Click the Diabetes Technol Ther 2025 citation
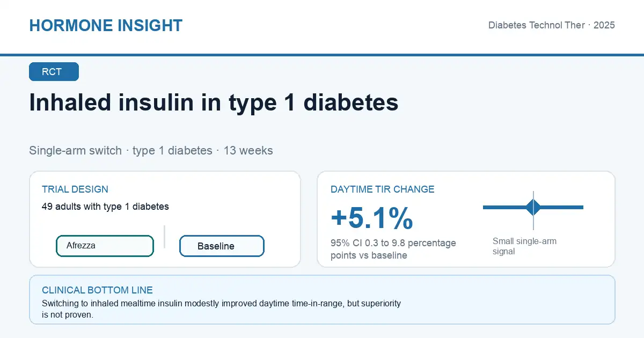Image resolution: width=644 pixels, height=338 pixels. click(551, 25)
